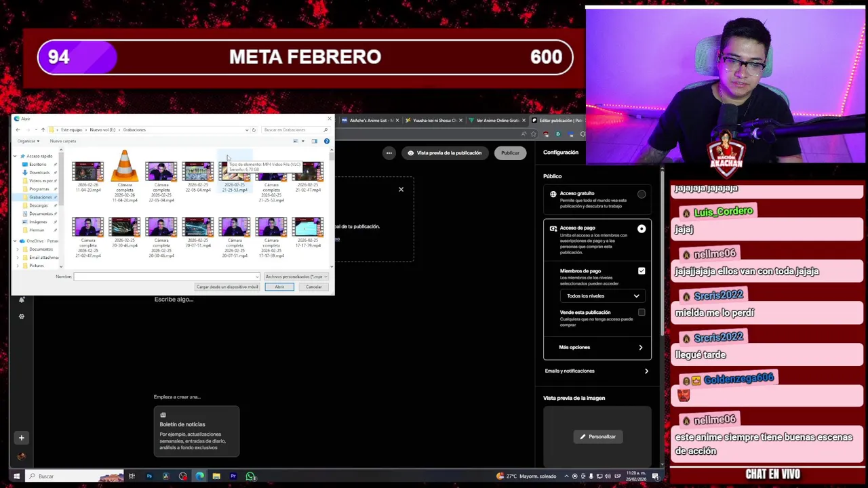The image size is (868, 488).
Task: Click the bell icon in the left sidebar
Action: pos(21,300)
